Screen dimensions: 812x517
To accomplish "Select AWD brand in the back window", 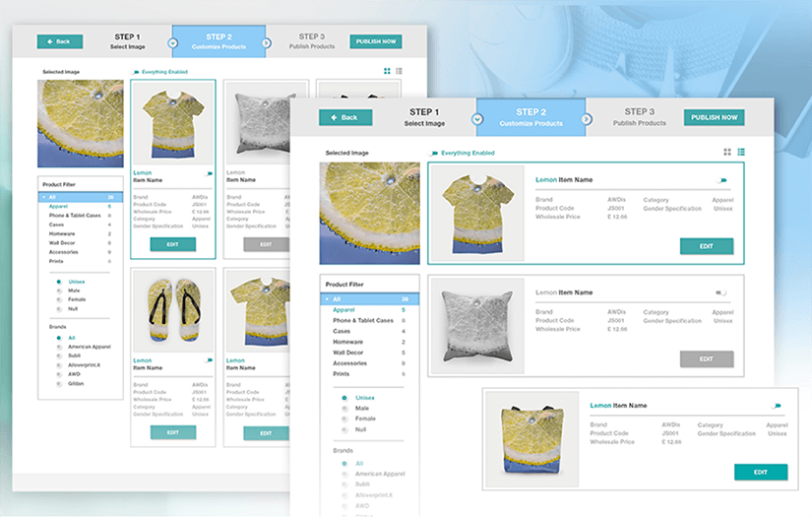I will tap(59, 374).
